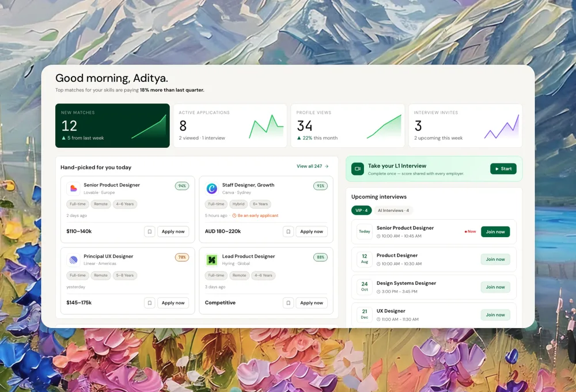Image resolution: width=576 pixels, height=392 pixels.
Task: Open the Interview Invites stat card
Action: coord(465,125)
